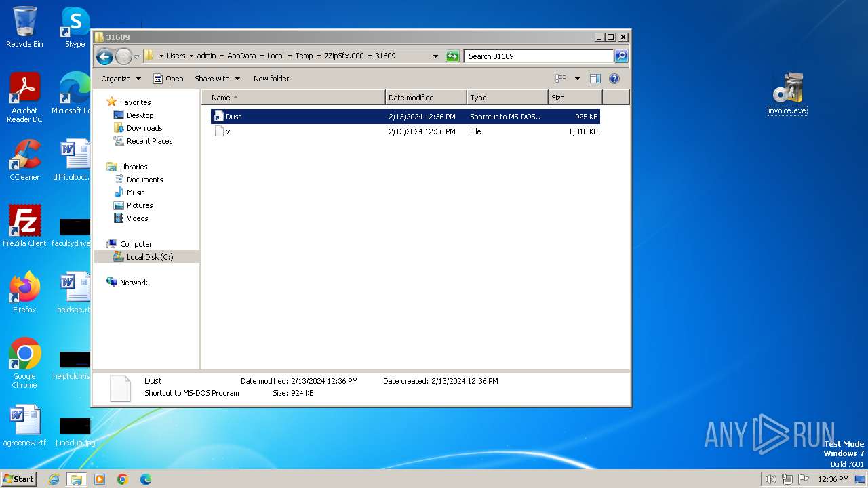
Task: Select the CCleaner desktop shortcut
Action: [24, 160]
